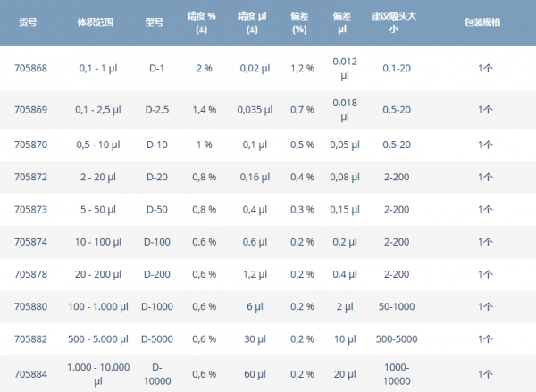Click the 500-5000 tip size cell
The image size is (536, 392).
click(x=397, y=339)
